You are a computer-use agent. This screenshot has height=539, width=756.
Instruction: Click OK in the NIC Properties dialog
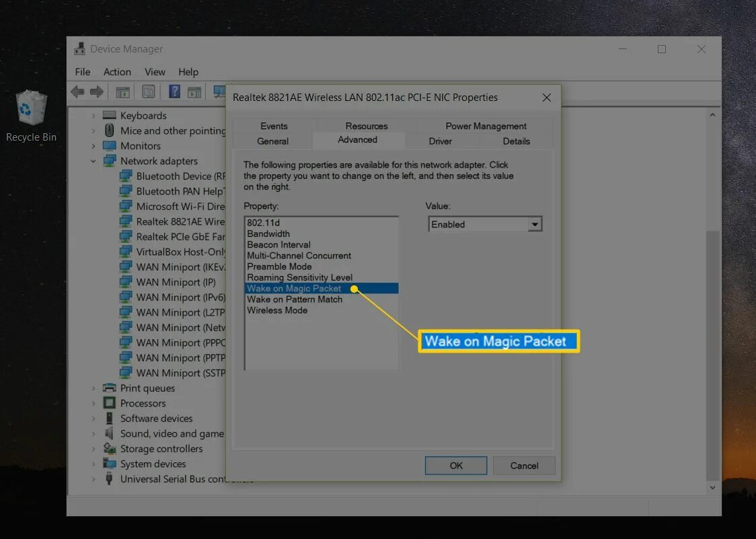click(x=455, y=466)
